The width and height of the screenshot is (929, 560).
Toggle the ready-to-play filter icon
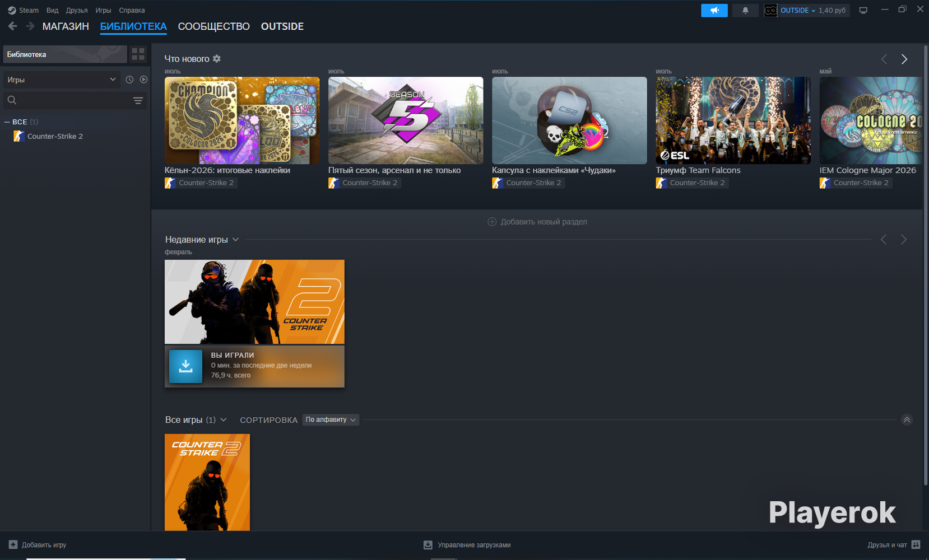click(x=143, y=80)
